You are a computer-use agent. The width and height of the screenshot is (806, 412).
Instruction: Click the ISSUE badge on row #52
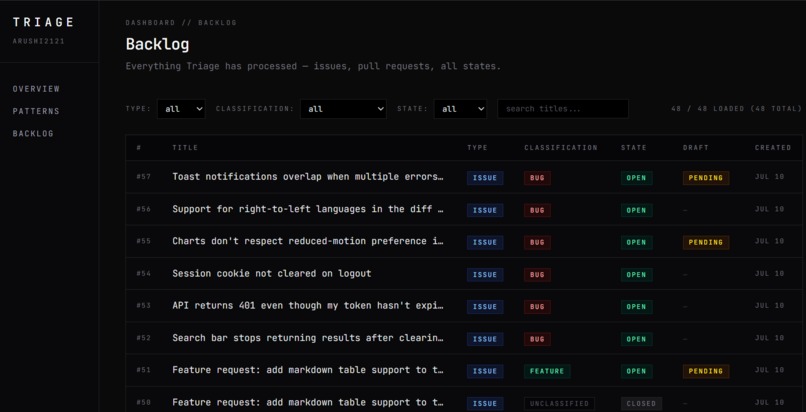pyautogui.click(x=485, y=339)
